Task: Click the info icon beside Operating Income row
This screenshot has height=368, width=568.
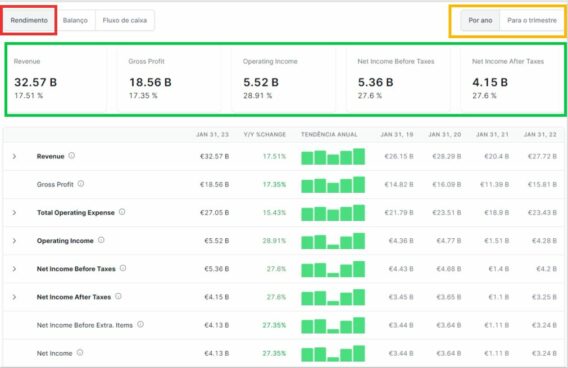Action: click(101, 240)
